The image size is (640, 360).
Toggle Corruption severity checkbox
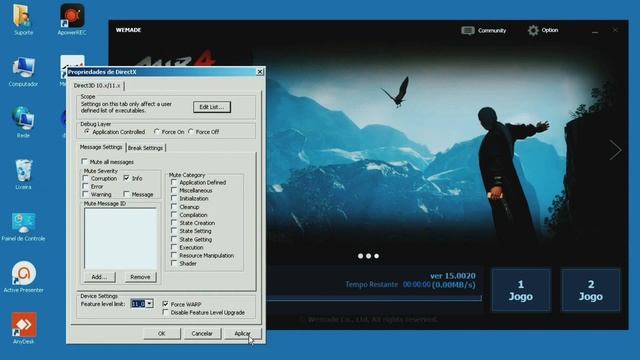[85, 178]
